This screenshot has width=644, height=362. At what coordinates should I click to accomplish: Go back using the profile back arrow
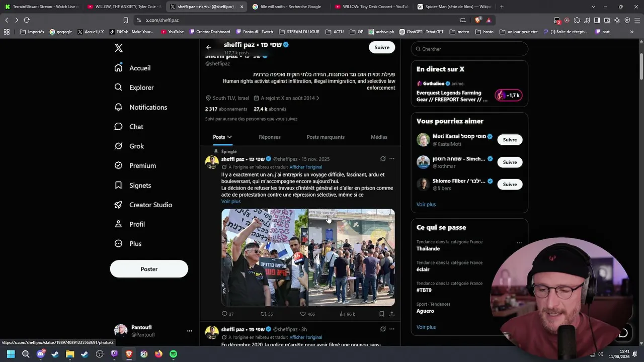tap(209, 47)
